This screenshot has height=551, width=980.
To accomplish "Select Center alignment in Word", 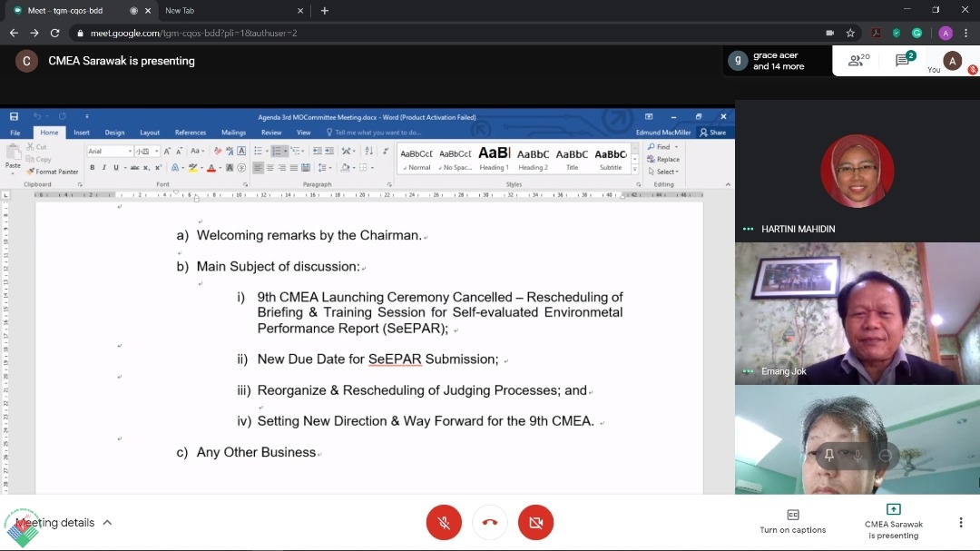I will pyautogui.click(x=270, y=168).
